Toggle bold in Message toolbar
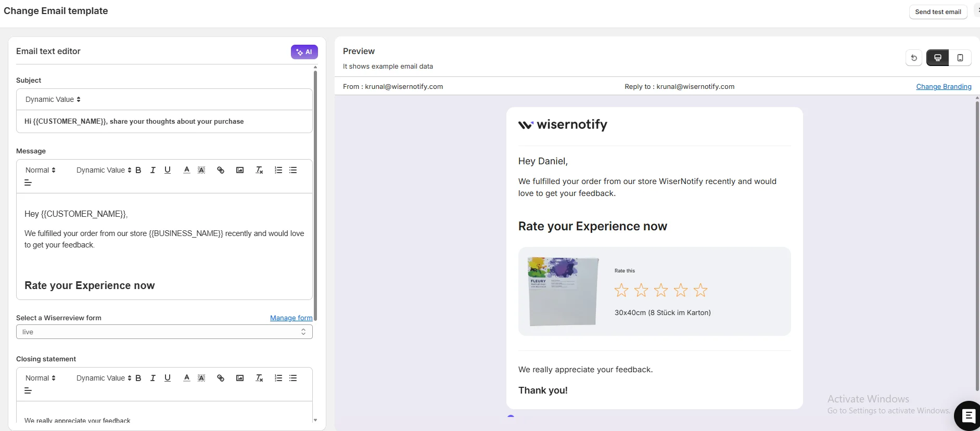Screen dimensions: 980x431 tap(138, 170)
